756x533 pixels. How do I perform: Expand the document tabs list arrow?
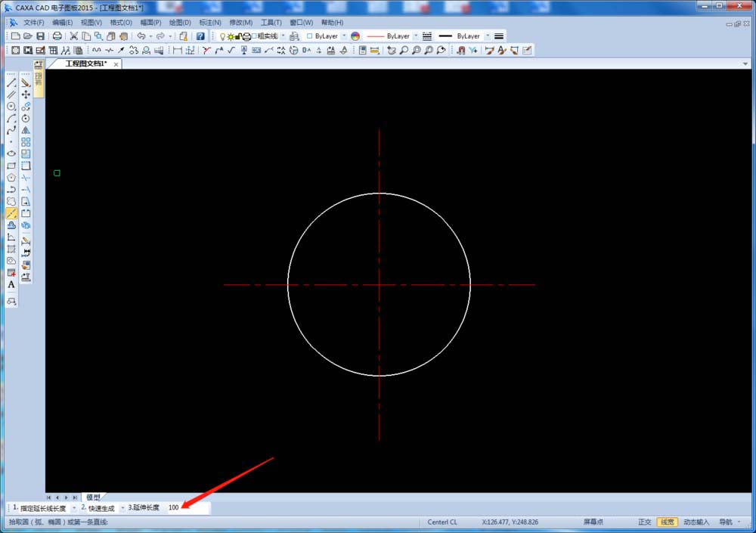(x=745, y=64)
